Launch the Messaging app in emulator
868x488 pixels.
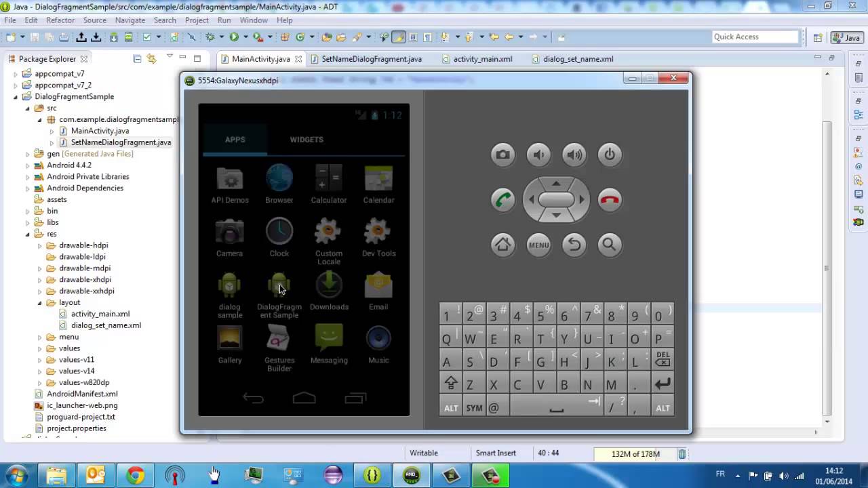(329, 345)
